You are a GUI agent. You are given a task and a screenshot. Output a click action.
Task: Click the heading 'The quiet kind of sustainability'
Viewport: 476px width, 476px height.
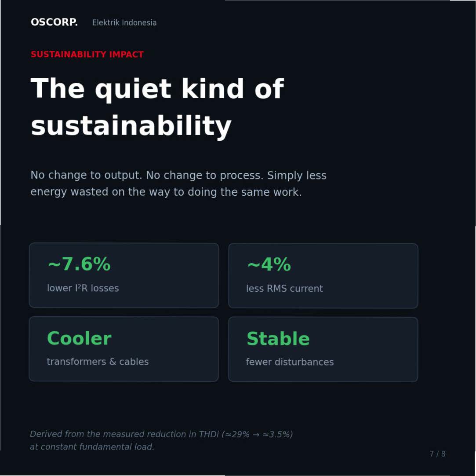[157, 106]
